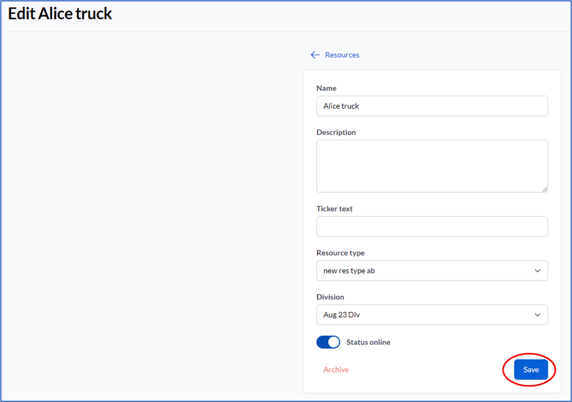Click inside the empty Description text area
Image resolution: width=572 pixels, height=402 pixels.
pos(432,166)
